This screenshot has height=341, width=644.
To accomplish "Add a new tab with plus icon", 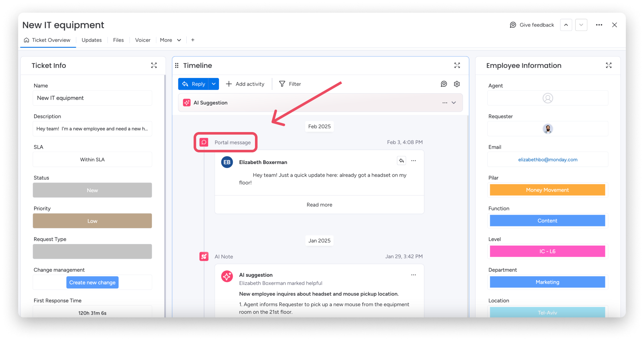I will pyautogui.click(x=193, y=40).
